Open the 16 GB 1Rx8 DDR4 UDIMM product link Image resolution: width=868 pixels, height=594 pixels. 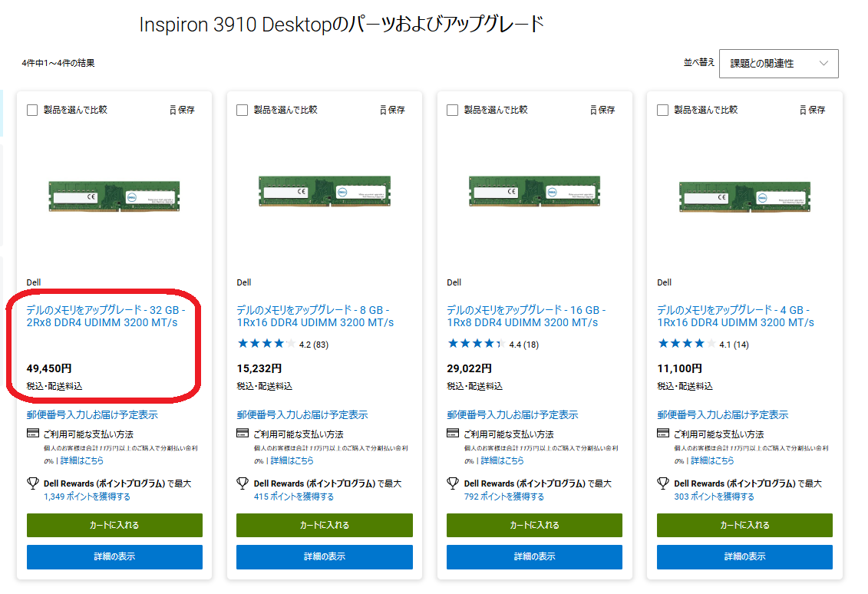pyautogui.click(x=526, y=316)
